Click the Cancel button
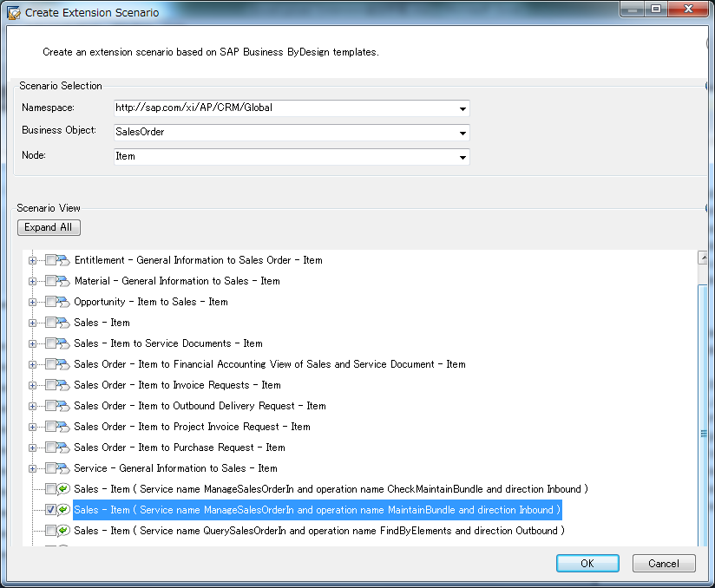Image resolution: width=715 pixels, height=588 pixels. tap(664, 564)
